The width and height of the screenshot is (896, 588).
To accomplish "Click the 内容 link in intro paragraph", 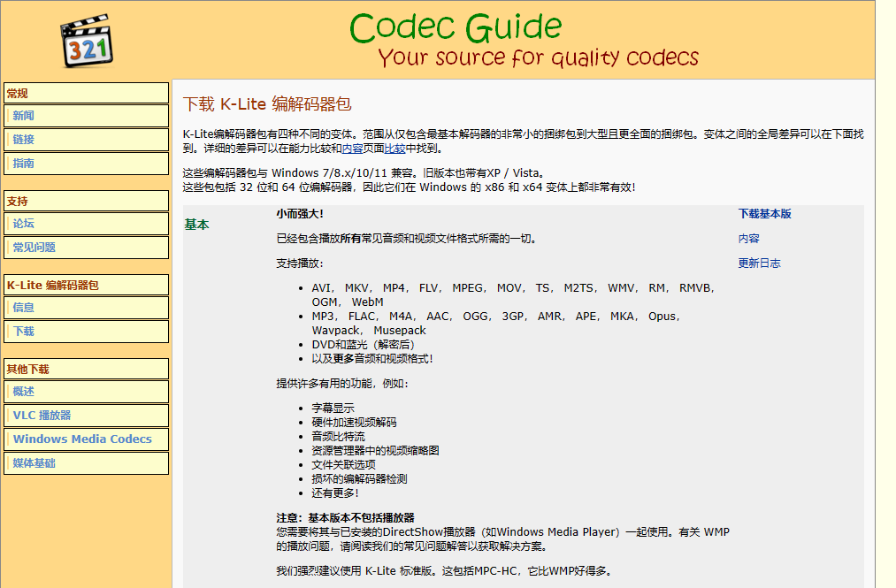I will tap(352, 149).
